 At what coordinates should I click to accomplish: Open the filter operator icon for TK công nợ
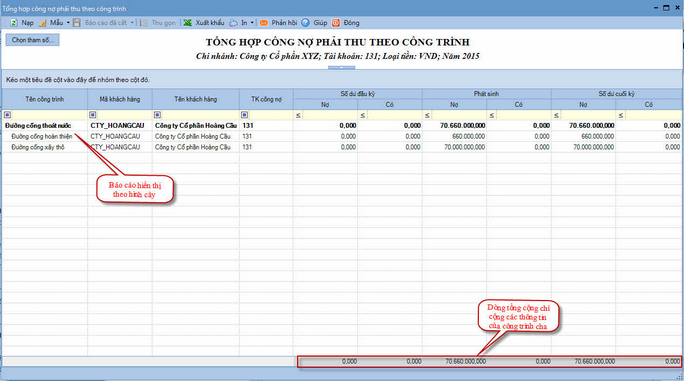coord(245,115)
